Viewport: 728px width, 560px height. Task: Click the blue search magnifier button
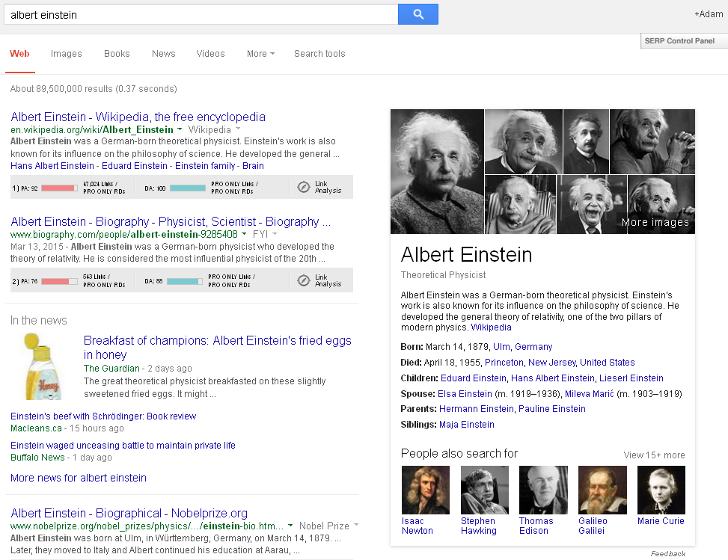[417, 14]
